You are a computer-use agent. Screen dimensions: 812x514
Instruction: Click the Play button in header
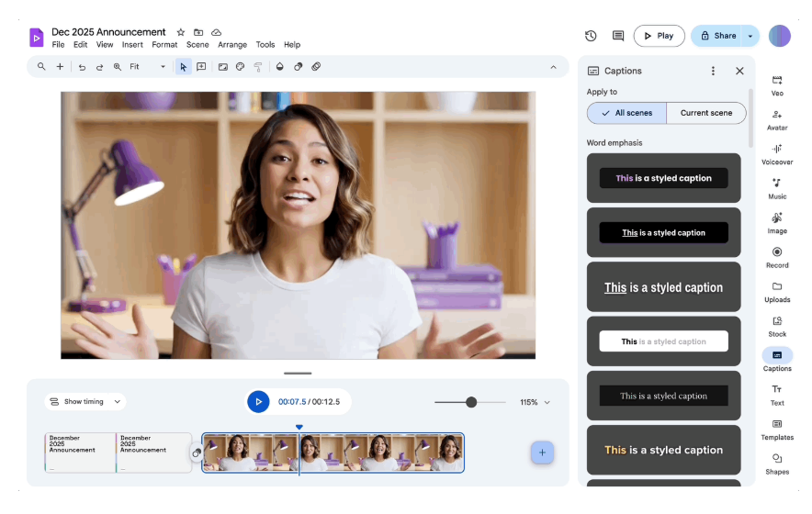(659, 36)
